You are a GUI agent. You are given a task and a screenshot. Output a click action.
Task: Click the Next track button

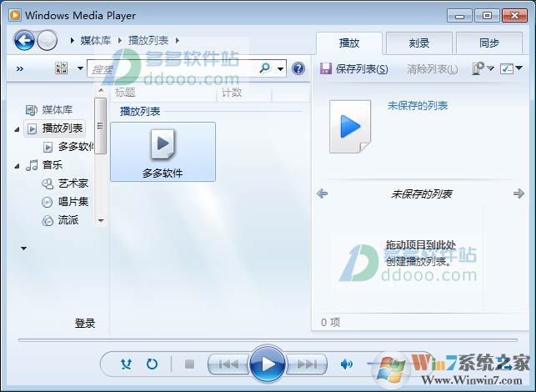tap(307, 364)
